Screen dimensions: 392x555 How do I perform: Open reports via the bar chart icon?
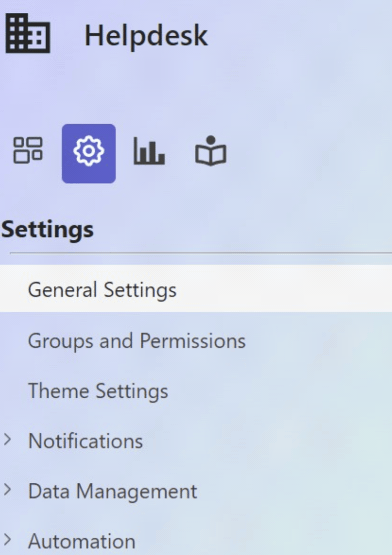[149, 151]
